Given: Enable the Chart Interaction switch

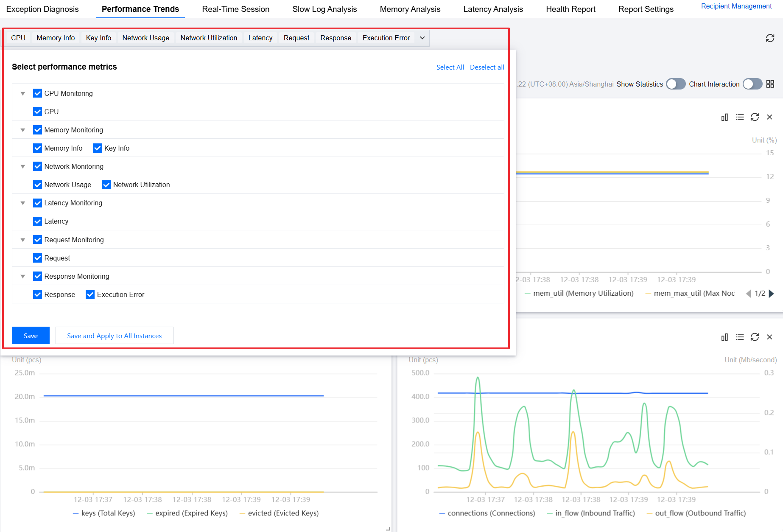Looking at the screenshot, I should pyautogui.click(x=752, y=84).
